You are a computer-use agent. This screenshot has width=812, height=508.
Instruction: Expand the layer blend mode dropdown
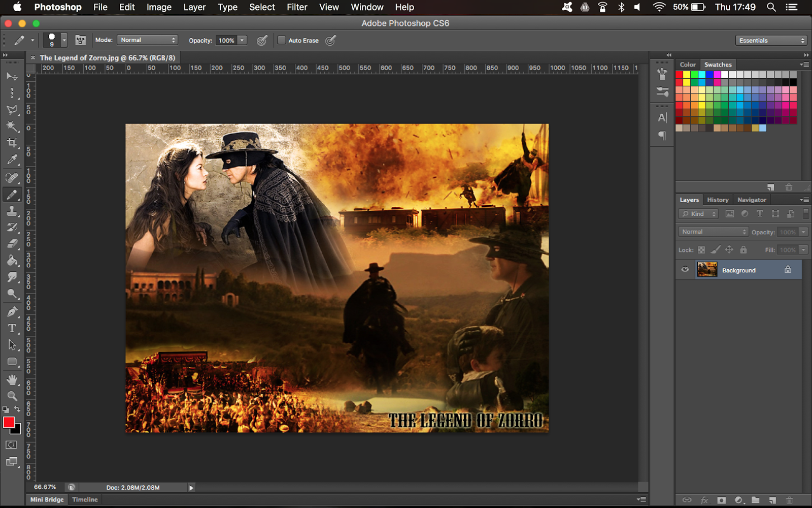pos(713,232)
